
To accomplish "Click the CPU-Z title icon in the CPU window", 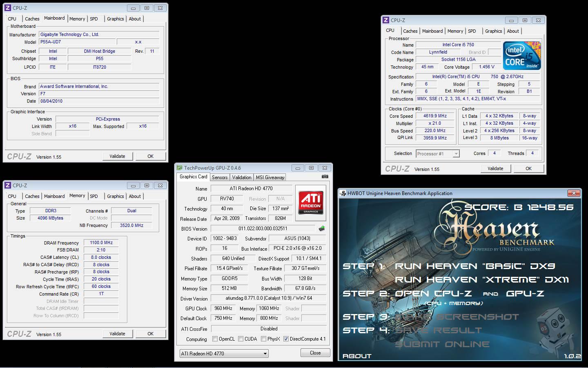I will tap(385, 20).
